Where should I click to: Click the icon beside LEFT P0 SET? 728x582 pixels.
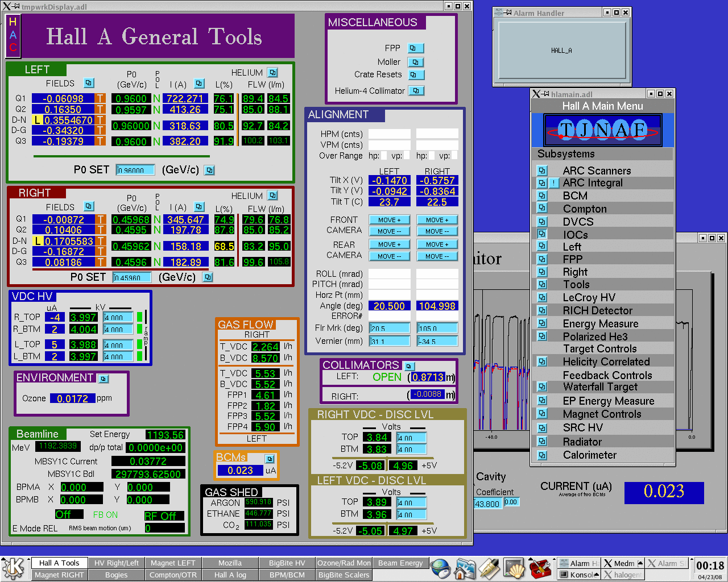pos(209,170)
